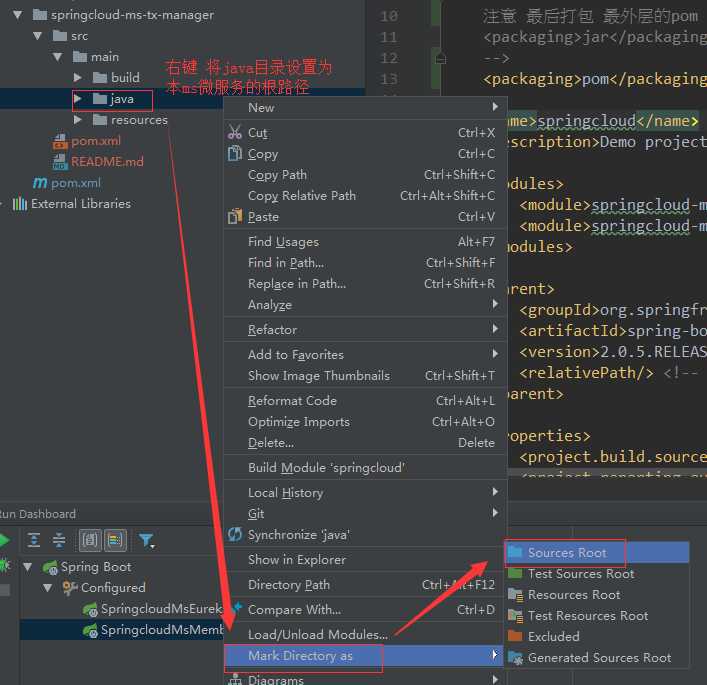
Task: Open the Add to Favorites submenu
Action: [x=365, y=354]
